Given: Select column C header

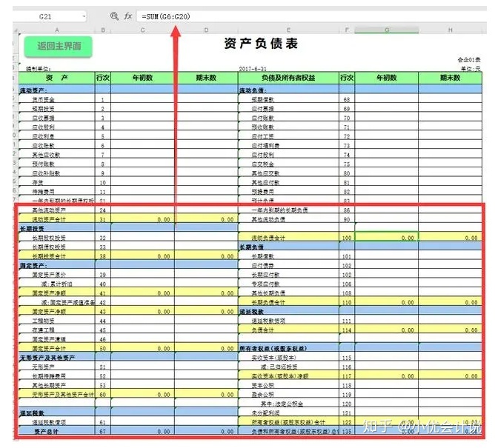Looking at the screenshot, I should (x=143, y=30).
